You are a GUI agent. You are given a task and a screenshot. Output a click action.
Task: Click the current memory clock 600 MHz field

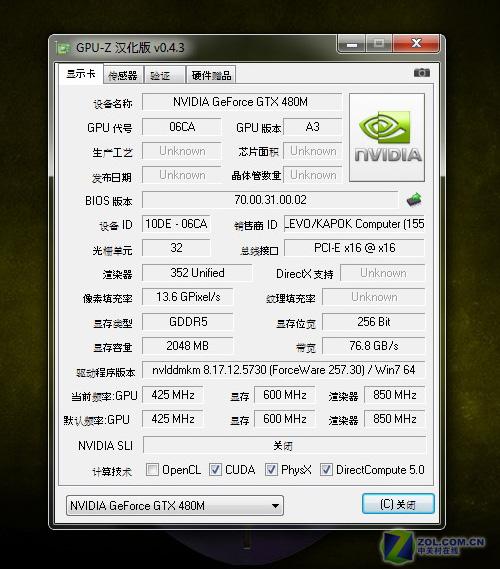[284, 395]
